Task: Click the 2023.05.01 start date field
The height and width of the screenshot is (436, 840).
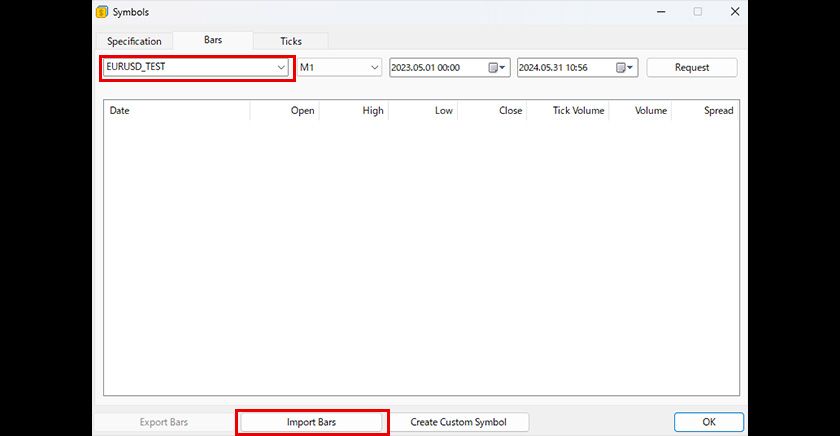Action: 435,68
